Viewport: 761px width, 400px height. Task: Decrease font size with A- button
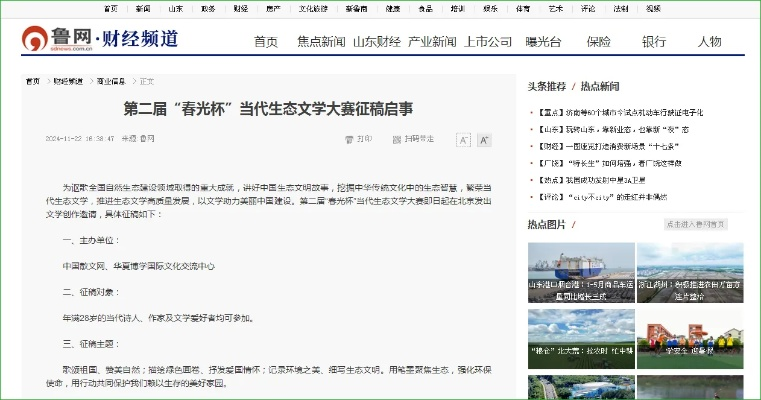pyautogui.click(x=463, y=139)
